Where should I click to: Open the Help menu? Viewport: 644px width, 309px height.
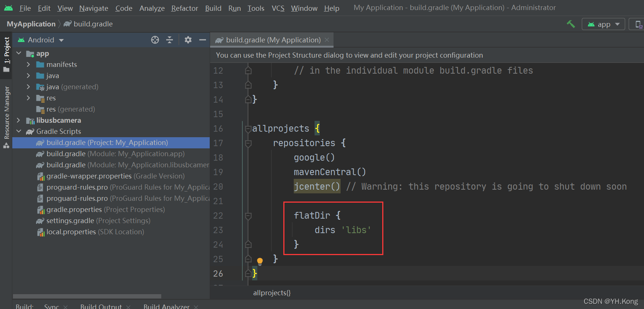pyautogui.click(x=331, y=8)
